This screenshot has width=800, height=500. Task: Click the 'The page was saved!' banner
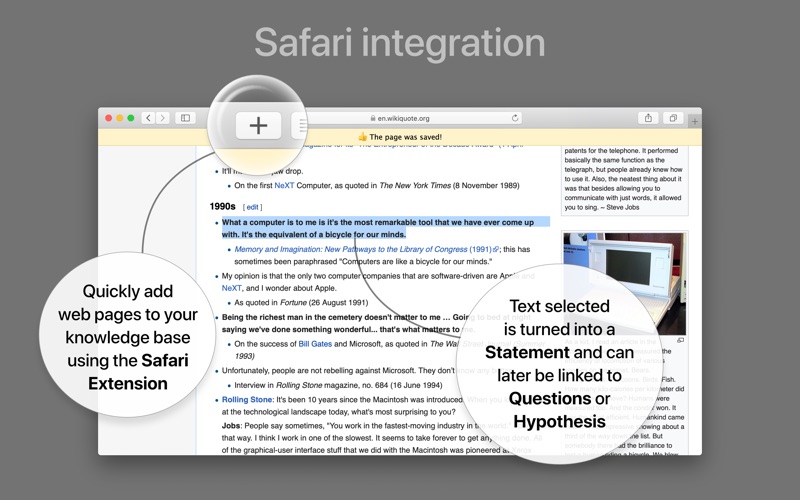[x=400, y=137]
